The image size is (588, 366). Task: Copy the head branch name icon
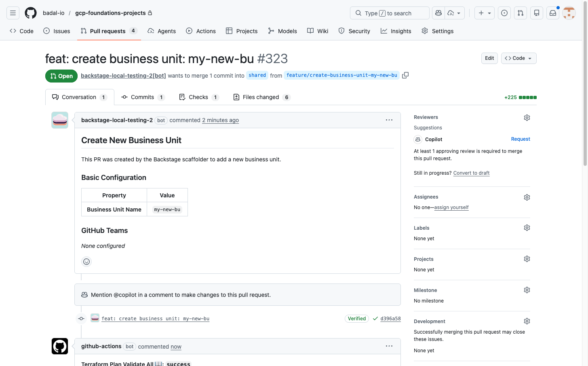405,75
